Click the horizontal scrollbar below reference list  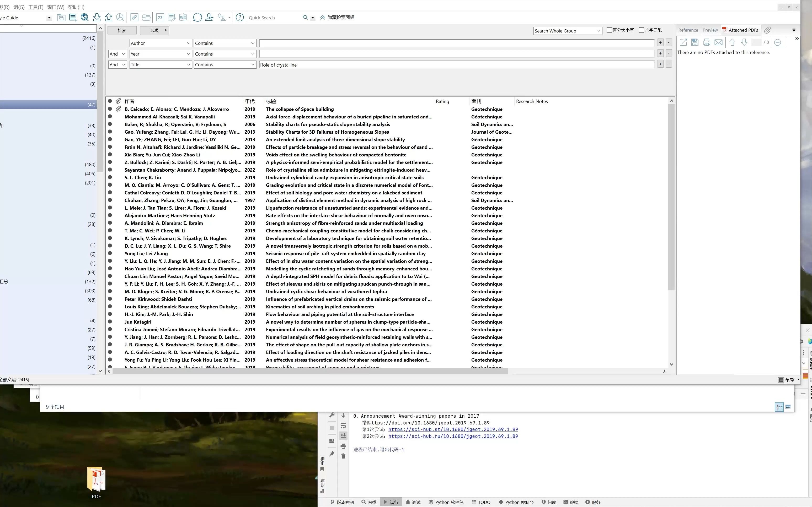pos(310,371)
